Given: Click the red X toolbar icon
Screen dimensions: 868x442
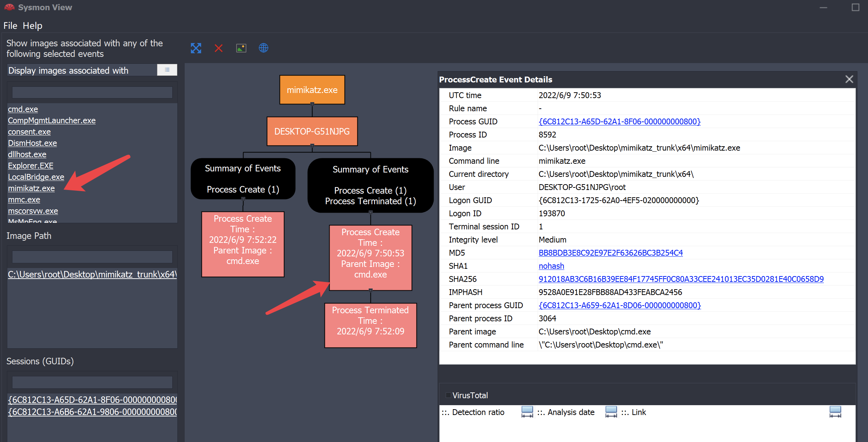Looking at the screenshot, I should (219, 48).
